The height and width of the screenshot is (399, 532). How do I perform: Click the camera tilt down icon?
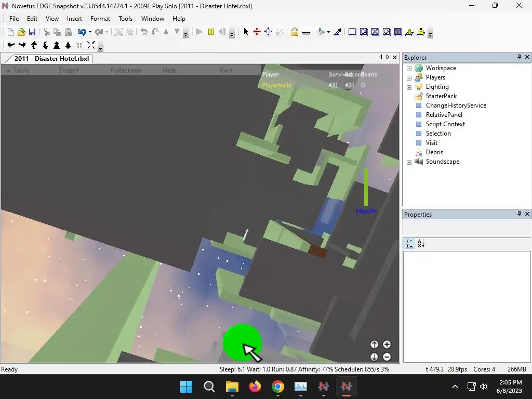(45, 45)
